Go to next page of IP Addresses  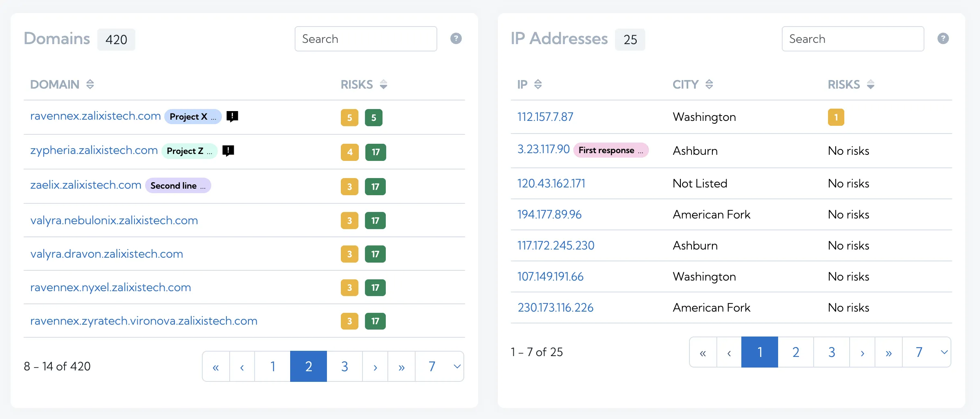click(862, 352)
